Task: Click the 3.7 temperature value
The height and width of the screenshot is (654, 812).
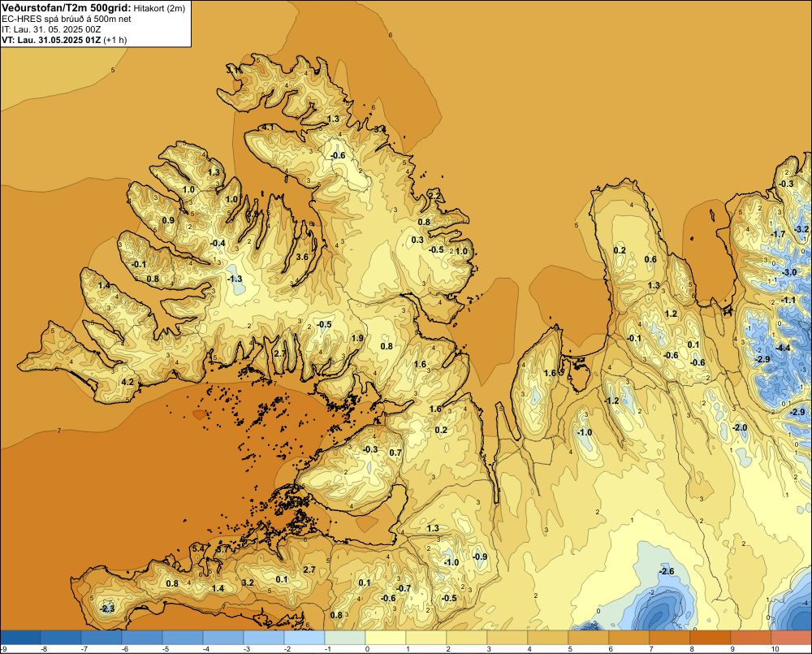Action: (222, 548)
